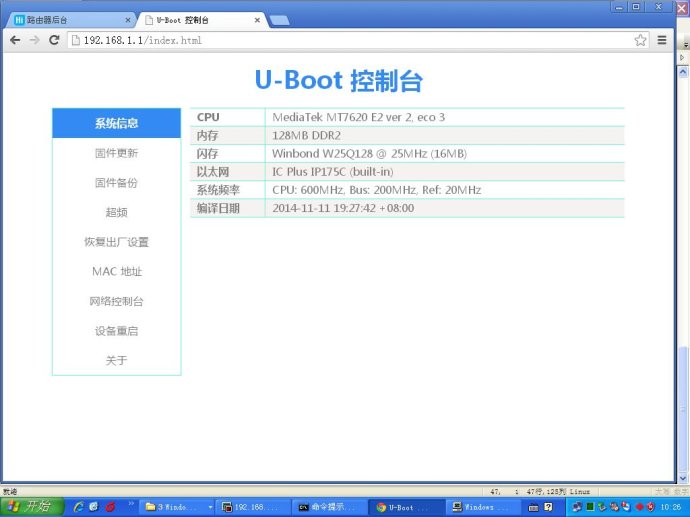This screenshot has height=517, width=690.
Task: Click the red shield system tray icon
Action: (x=650, y=507)
